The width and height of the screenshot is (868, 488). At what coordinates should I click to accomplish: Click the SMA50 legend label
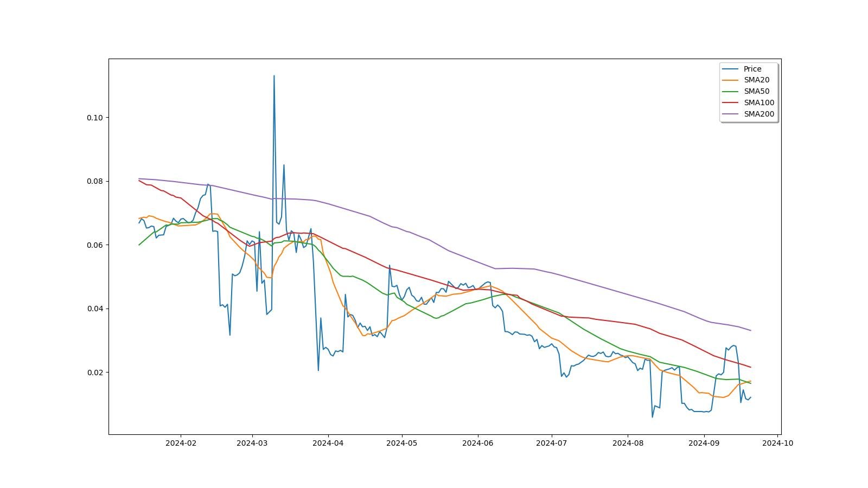pyautogui.click(x=756, y=92)
